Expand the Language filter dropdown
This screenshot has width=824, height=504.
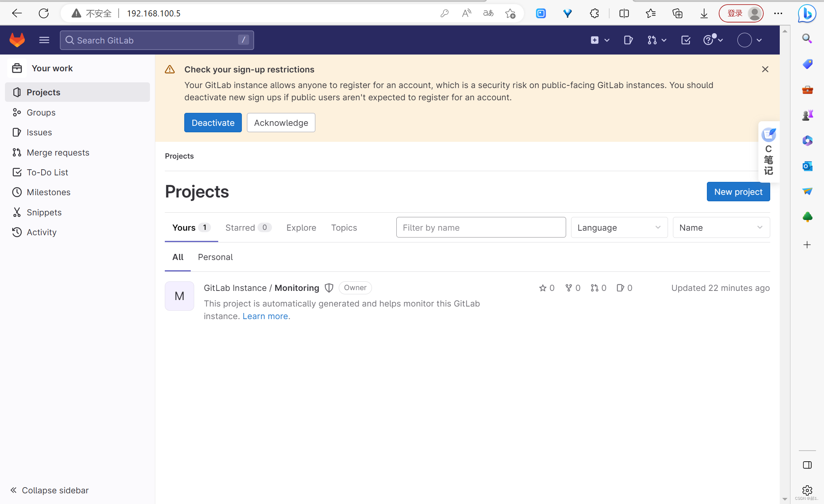point(619,228)
